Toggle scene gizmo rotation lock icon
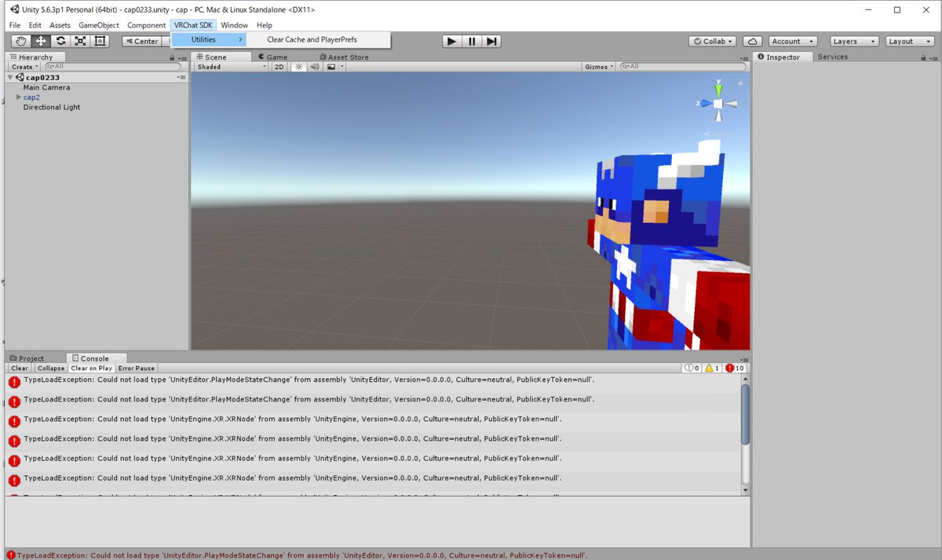 point(740,82)
